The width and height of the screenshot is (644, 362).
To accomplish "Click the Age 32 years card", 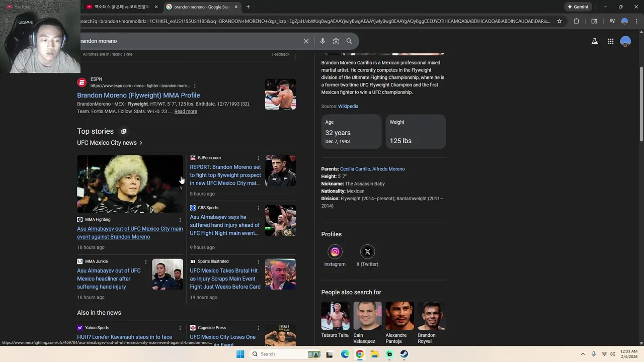I will (351, 132).
